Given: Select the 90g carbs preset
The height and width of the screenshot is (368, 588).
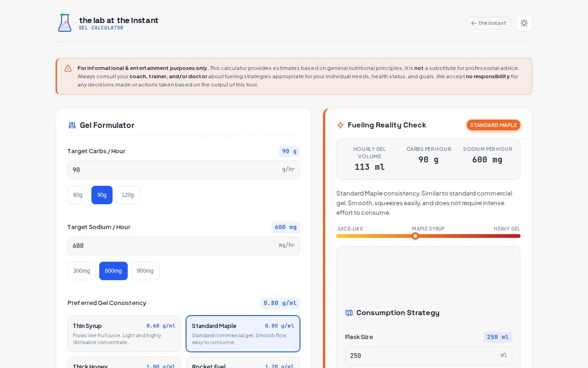Looking at the screenshot, I should (x=102, y=195).
